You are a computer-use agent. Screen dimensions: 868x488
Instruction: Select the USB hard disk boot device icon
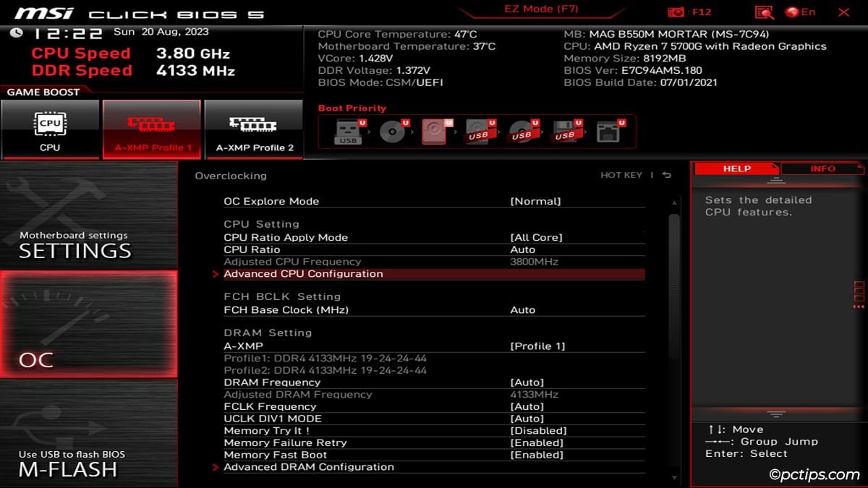pos(480,132)
